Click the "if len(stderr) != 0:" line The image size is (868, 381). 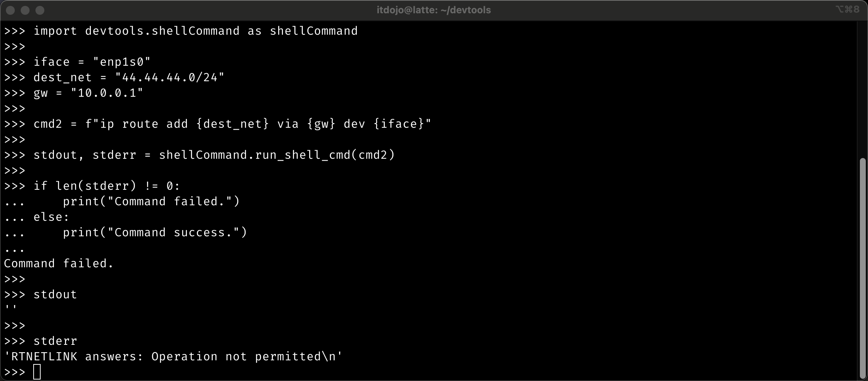pyautogui.click(x=107, y=186)
